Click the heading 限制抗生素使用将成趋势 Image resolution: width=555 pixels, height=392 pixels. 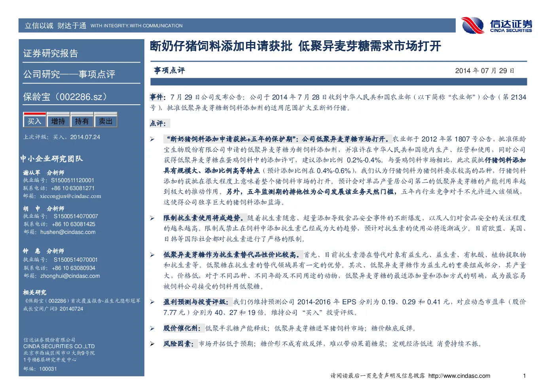(205, 218)
